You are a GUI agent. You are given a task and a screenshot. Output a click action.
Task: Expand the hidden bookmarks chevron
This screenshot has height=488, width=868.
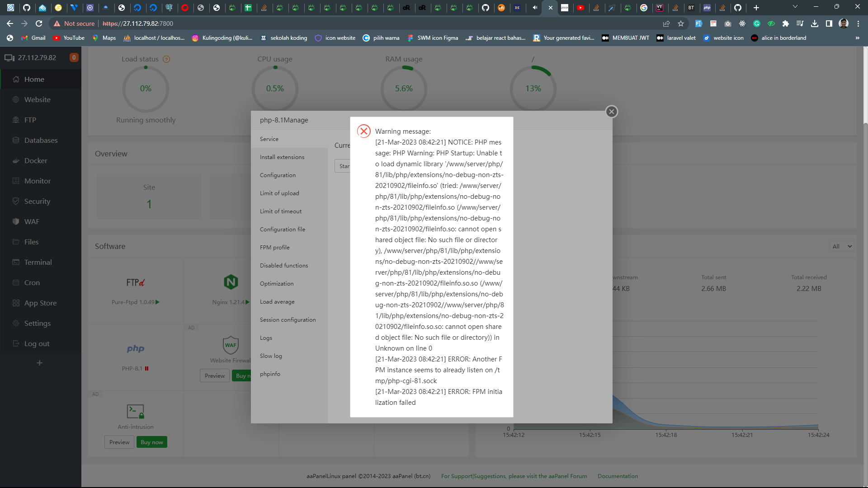[x=857, y=38]
